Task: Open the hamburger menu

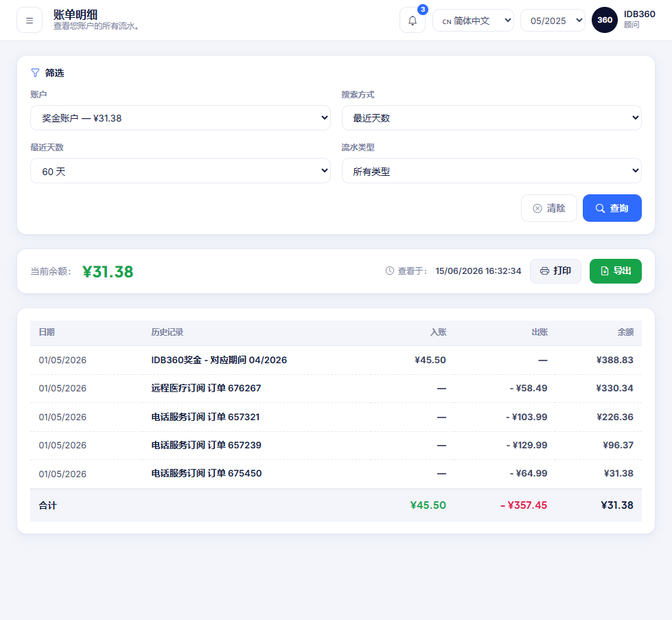Action: pos(30,20)
